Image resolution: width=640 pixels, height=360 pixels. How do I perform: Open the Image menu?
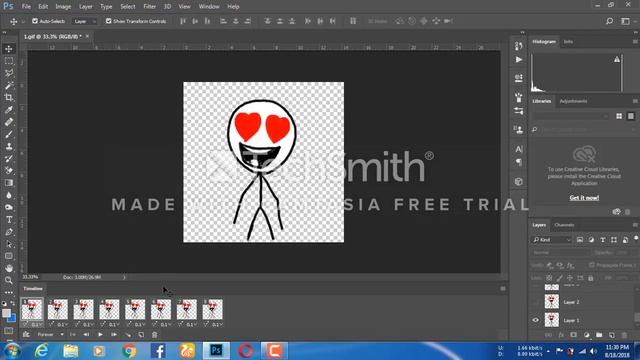click(x=63, y=7)
